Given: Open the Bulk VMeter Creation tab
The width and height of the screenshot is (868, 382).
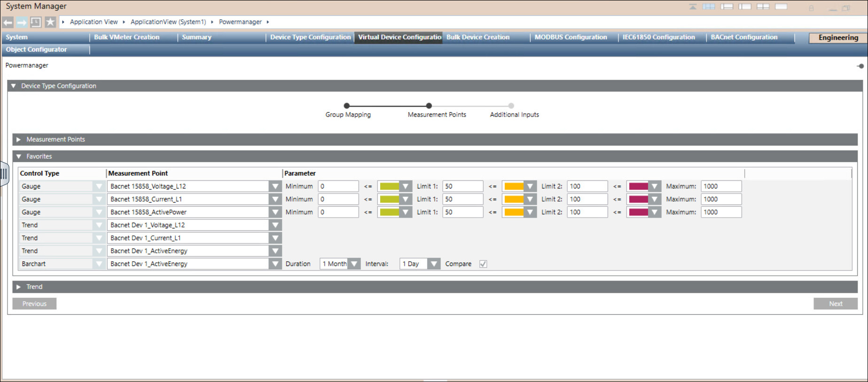Looking at the screenshot, I should (126, 37).
